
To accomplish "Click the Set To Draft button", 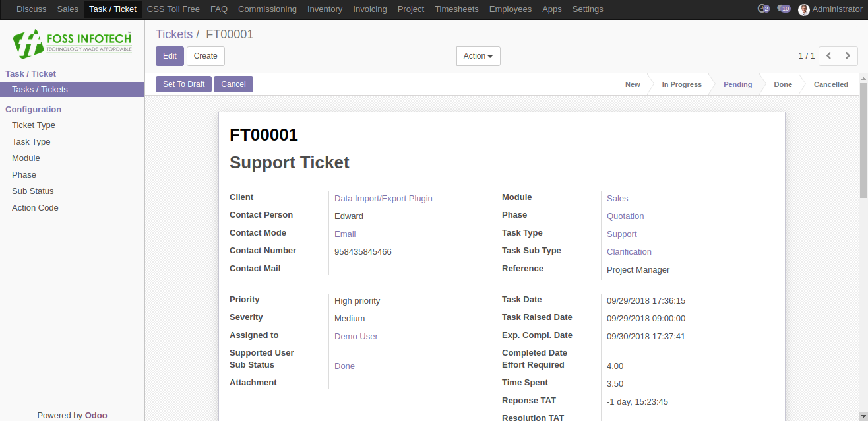I will [x=184, y=84].
